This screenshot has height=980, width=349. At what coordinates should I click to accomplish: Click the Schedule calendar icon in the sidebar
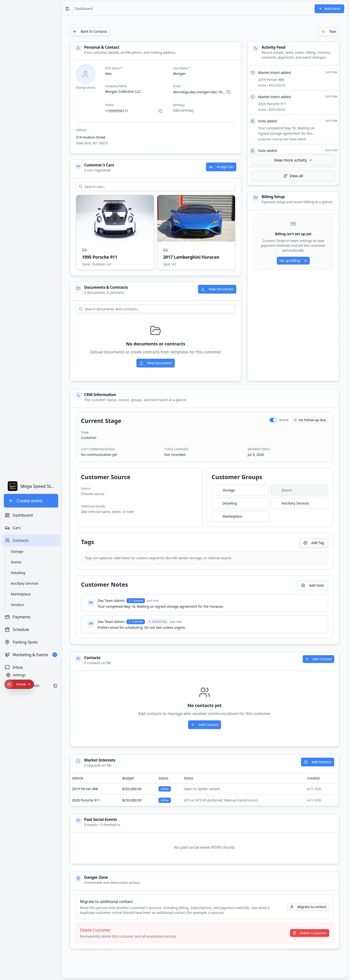[7, 629]
